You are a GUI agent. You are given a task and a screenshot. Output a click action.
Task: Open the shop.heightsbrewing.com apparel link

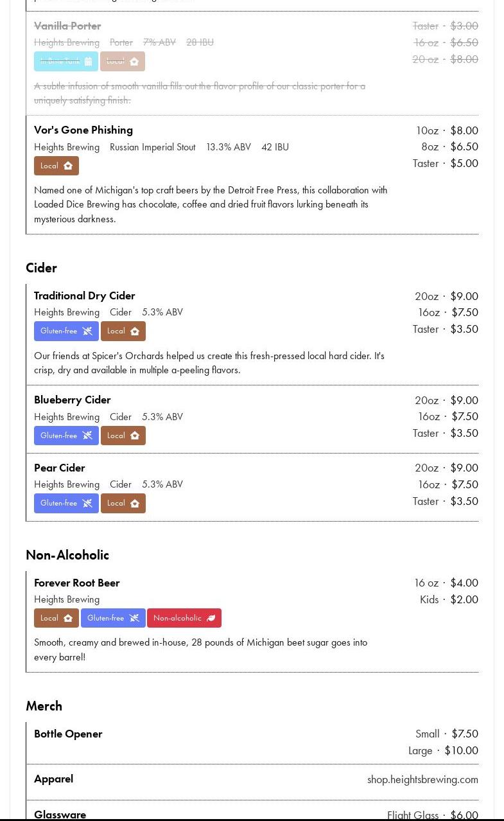pyautogui.click(x=422, y=779)
